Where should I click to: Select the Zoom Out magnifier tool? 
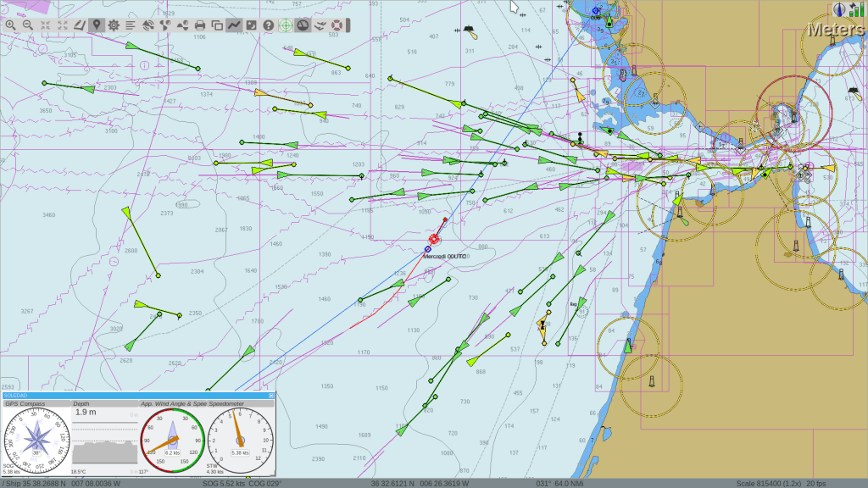27,25
